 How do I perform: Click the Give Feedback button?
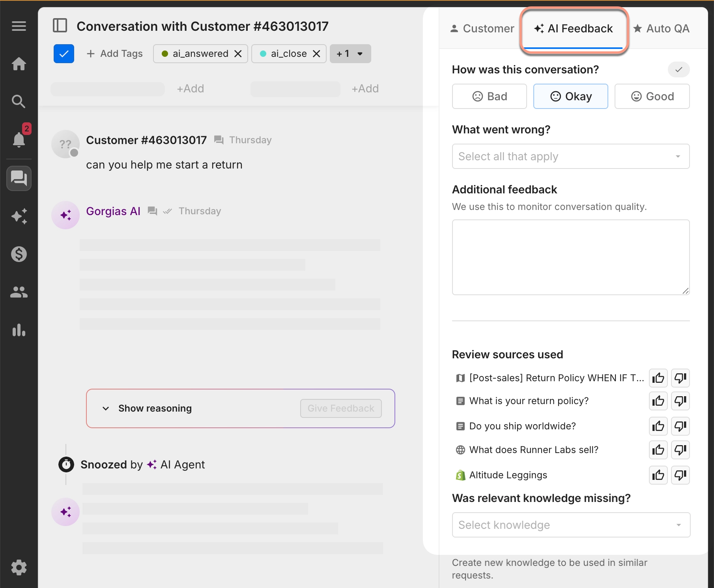click(340, 408)
